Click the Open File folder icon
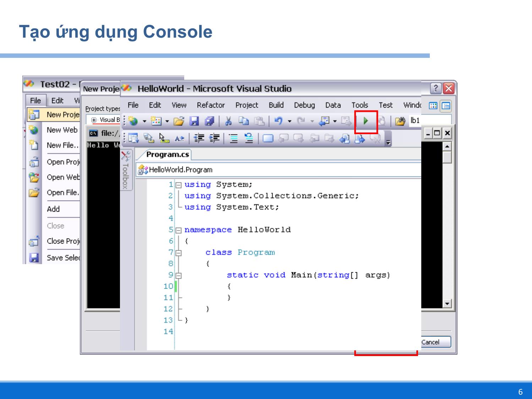Image resolution: width=532 pixels, height=399 pixels. pos(179,121)
